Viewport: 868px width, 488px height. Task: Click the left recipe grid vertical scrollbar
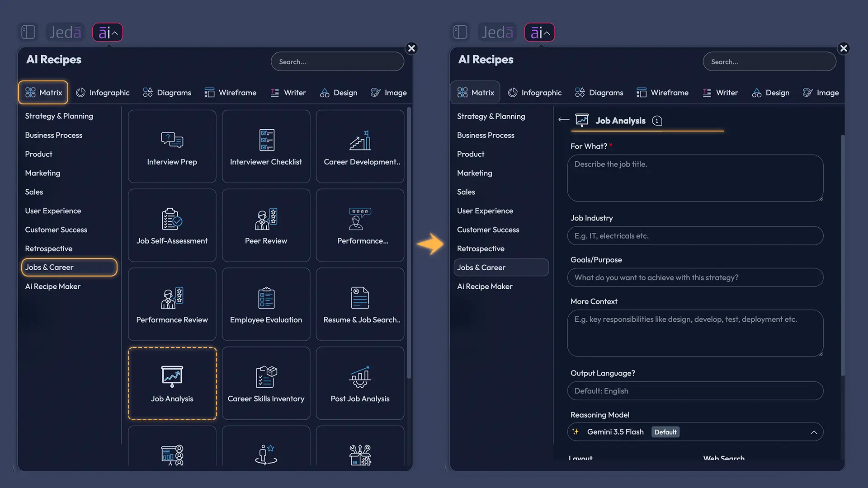point(409,243)
